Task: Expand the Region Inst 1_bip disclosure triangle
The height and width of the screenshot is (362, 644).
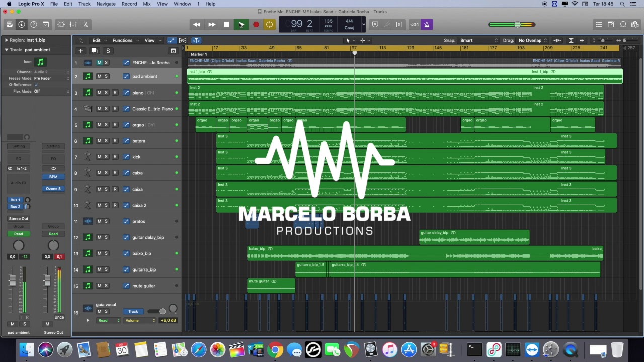Action: (x=6, y=40)
